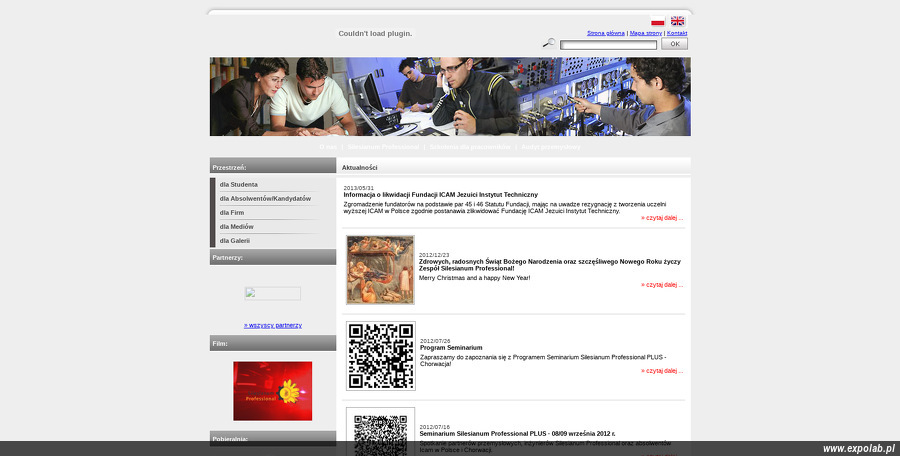This screenshot has height=456, width=900.
Task: Open wszyscy partnerzy link
Action: tap(273, 325)
